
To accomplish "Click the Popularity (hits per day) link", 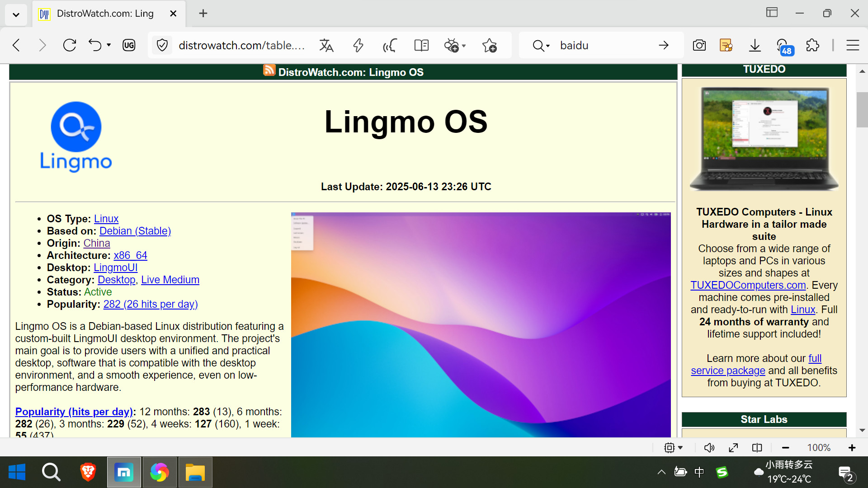I will pyautogui.click(x=74, y=412).
